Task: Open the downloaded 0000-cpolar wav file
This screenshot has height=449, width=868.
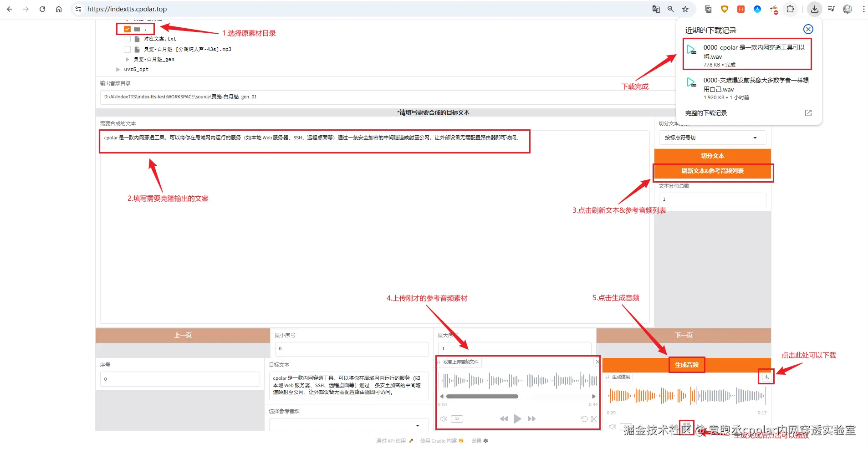Action: pyautogui.click(x=747, y=54)
